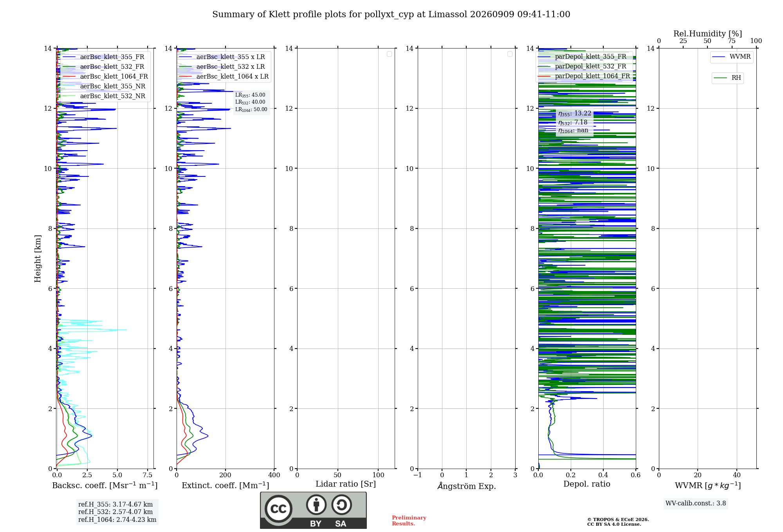783x532 pixels.
Task: Click the SA share-alike circular arrow icon
Action: tap(341, 505)
